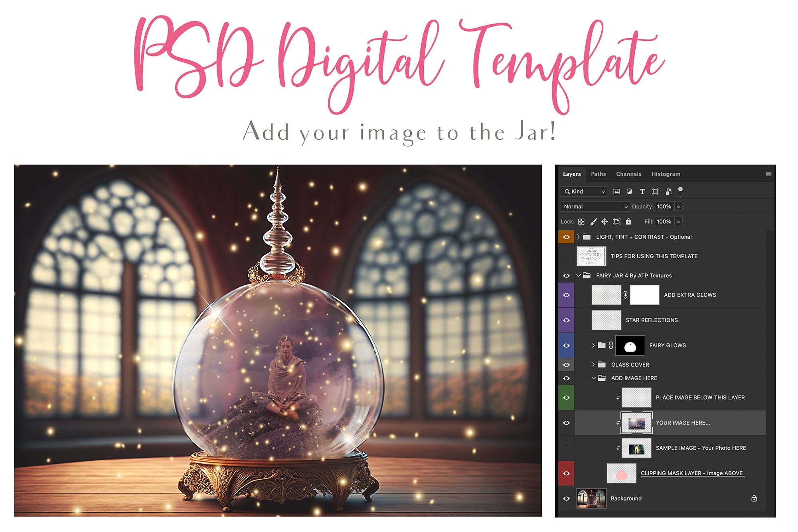Show the SAMPLE IMAGE layer
This screenshot has width=798, height=532.
566,448
